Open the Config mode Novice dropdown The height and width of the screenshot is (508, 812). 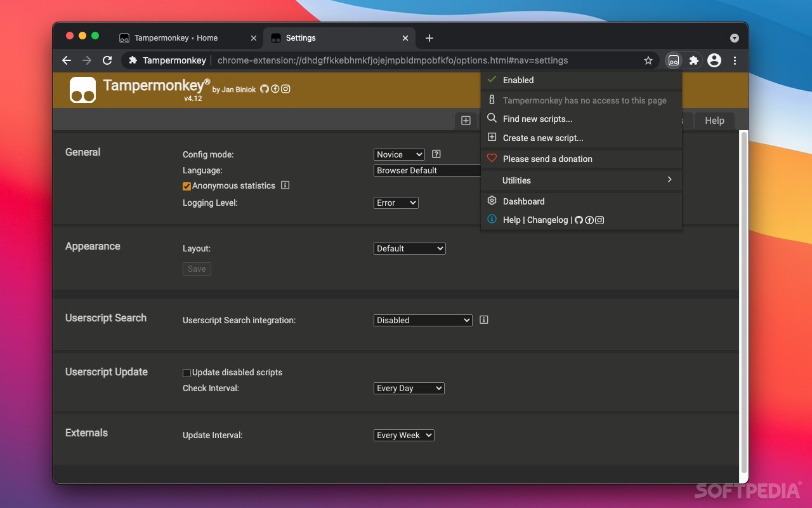(x=399, y=154)
